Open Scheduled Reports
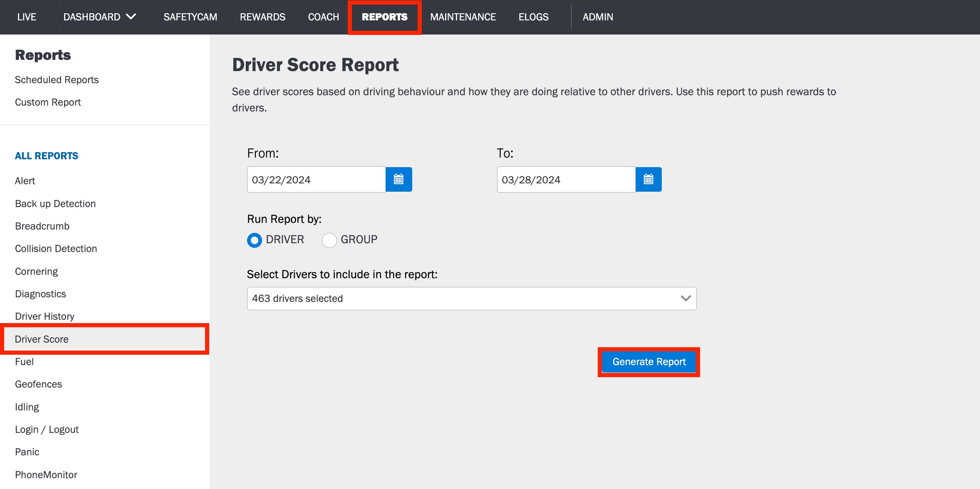Screen dimensions: 980x489 (57, 80)
